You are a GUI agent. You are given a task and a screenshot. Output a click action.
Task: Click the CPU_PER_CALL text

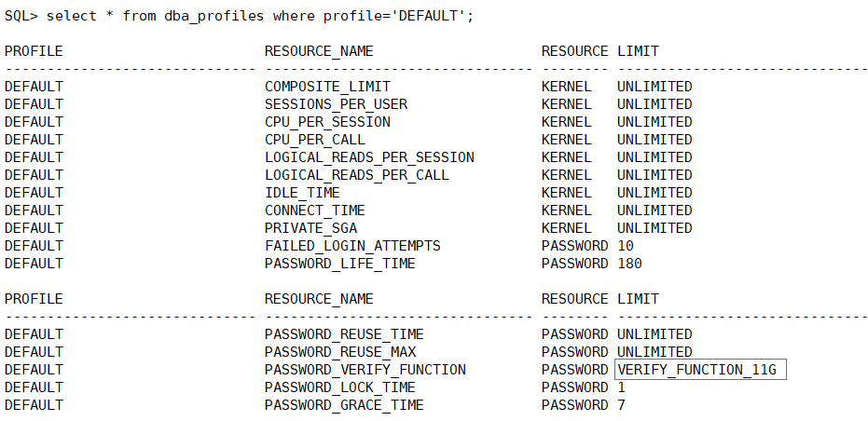point(315,140)
